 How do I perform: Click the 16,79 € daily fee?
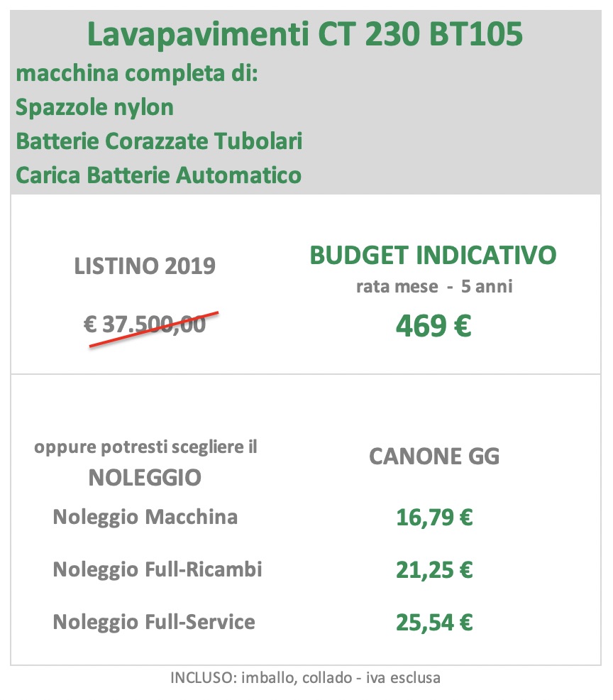434,518
